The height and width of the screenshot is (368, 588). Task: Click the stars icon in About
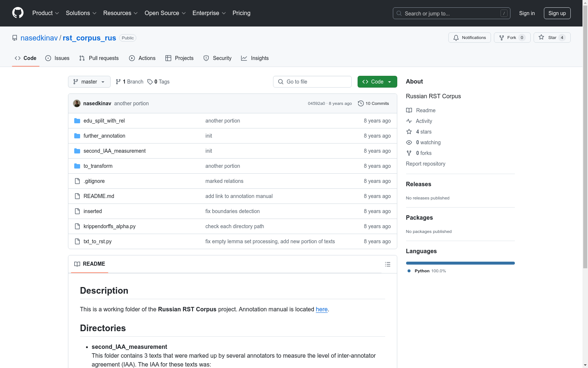[409, 132]
